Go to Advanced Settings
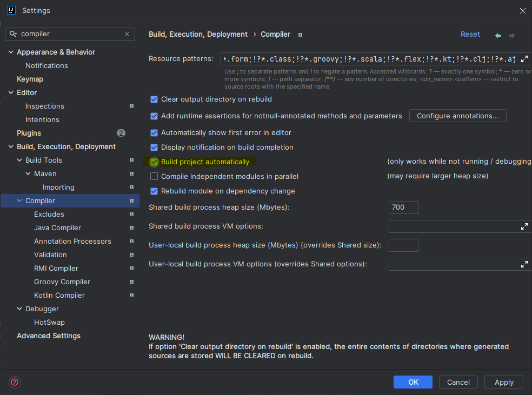The height and width of the screenshot is (395, 532). (x=49, y=336)
